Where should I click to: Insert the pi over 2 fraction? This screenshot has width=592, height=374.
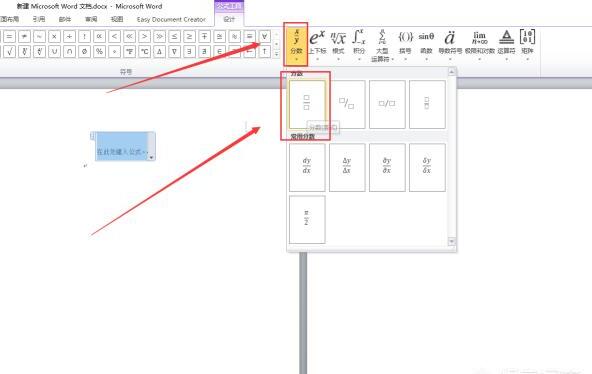click(x=307, y=219)
